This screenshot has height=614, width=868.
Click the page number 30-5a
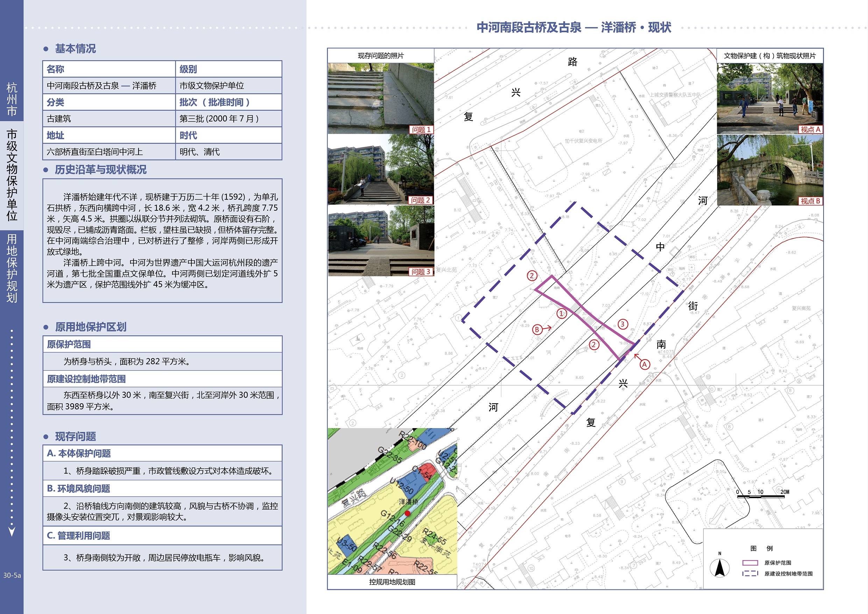12,575
